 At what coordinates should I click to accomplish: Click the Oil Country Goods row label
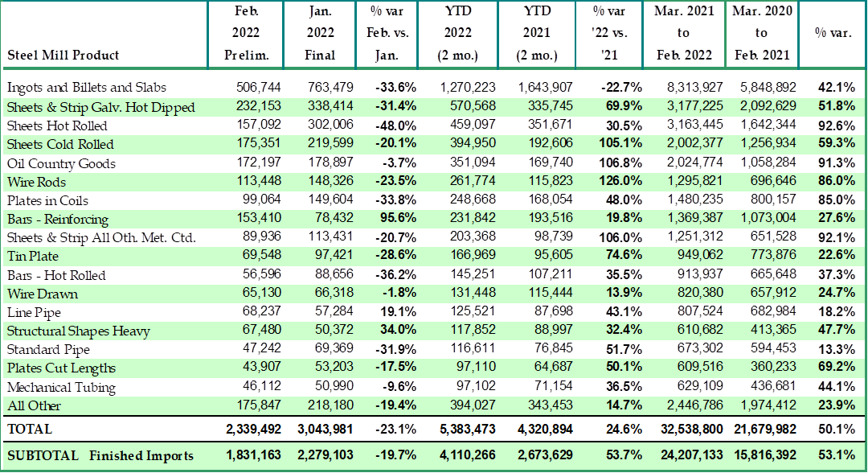[x=61, y=163]
